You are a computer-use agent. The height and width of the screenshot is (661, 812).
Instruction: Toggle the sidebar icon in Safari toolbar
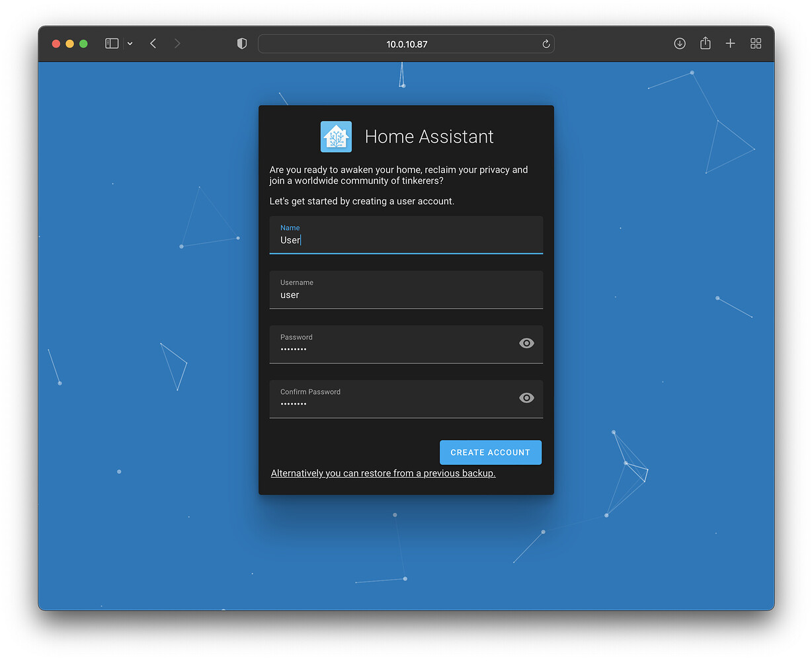click(111, 43)
